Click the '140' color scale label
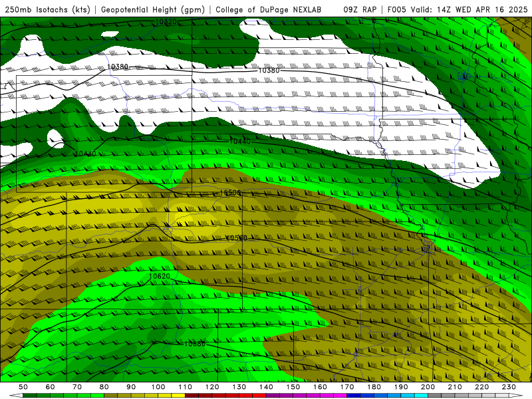The image size is (532, 399). [266, 387]
